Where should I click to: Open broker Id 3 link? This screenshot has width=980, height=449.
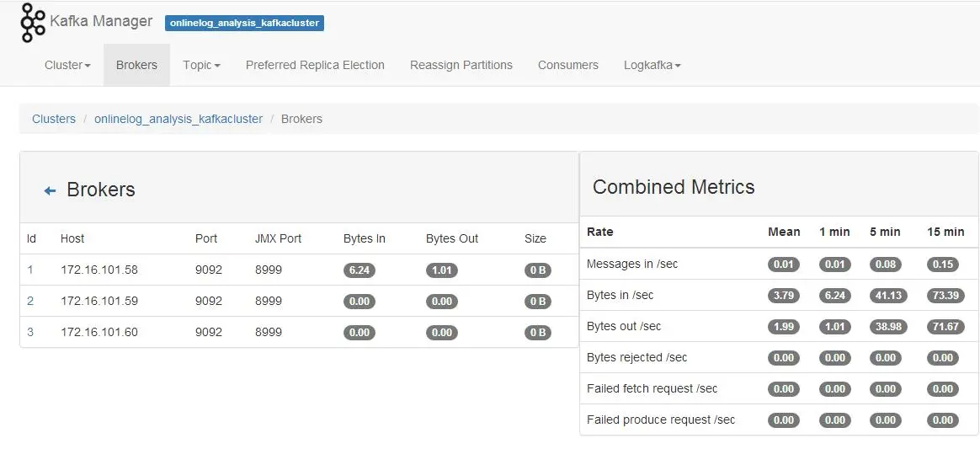tap(30, 332)
